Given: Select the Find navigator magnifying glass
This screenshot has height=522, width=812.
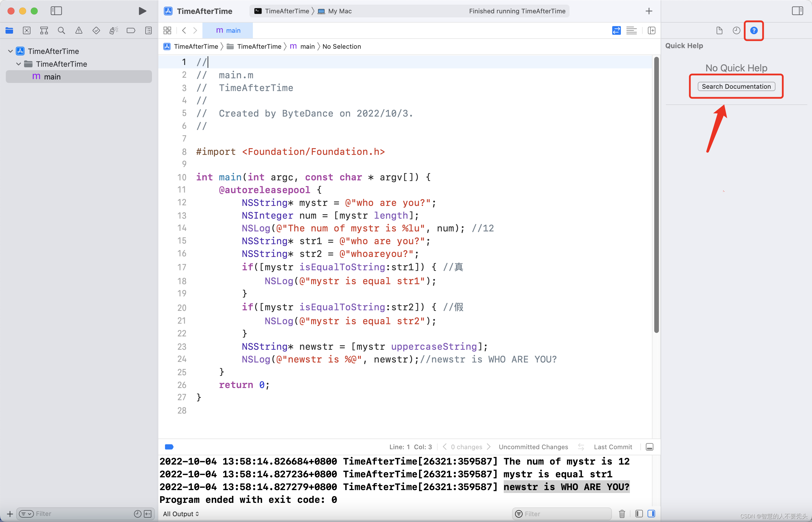Looking at the screenshot, I should click(x=61, y=30).
